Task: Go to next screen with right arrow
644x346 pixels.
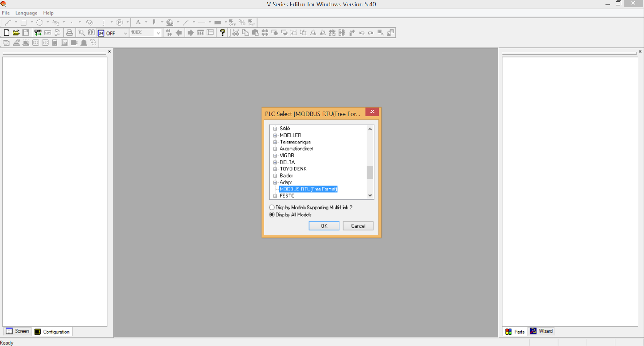Action: pos(190,33)
